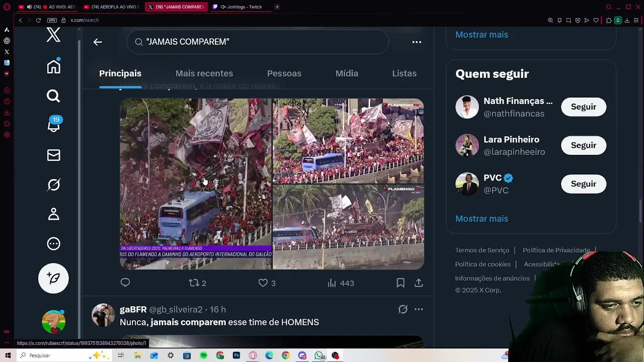This screenshot has height=362, width=644.
Task: Take snapshot with browser crop icon
Action: tap(569, 20)
